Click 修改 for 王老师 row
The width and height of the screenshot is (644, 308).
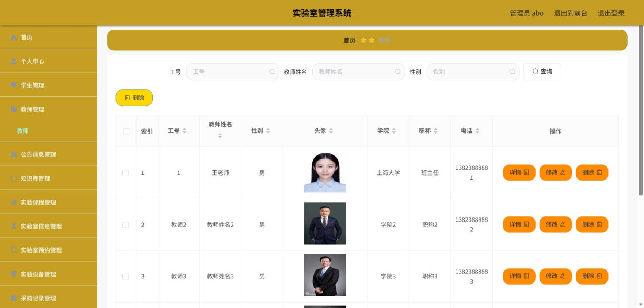[556, 173]
